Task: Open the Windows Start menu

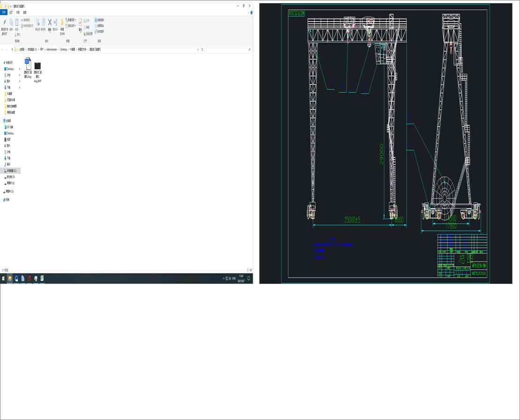Action: pos(3,279)
